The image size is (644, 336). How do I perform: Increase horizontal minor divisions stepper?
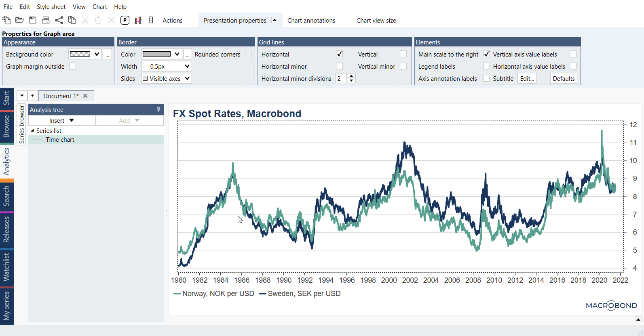pyautogui.click(x=352, y=76)
